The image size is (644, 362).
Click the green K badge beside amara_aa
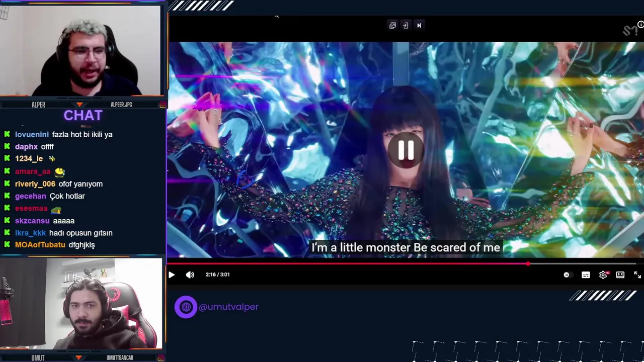pyautogui.click(x=7, y=171)
